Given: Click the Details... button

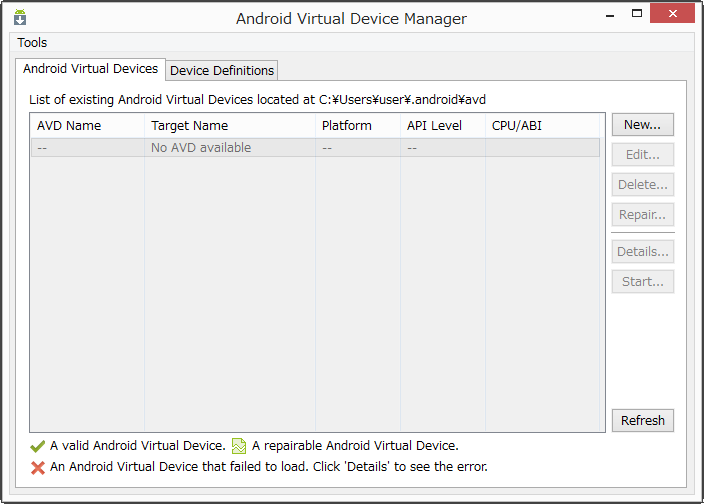Looking at the screenshot, I should (642, 252).
